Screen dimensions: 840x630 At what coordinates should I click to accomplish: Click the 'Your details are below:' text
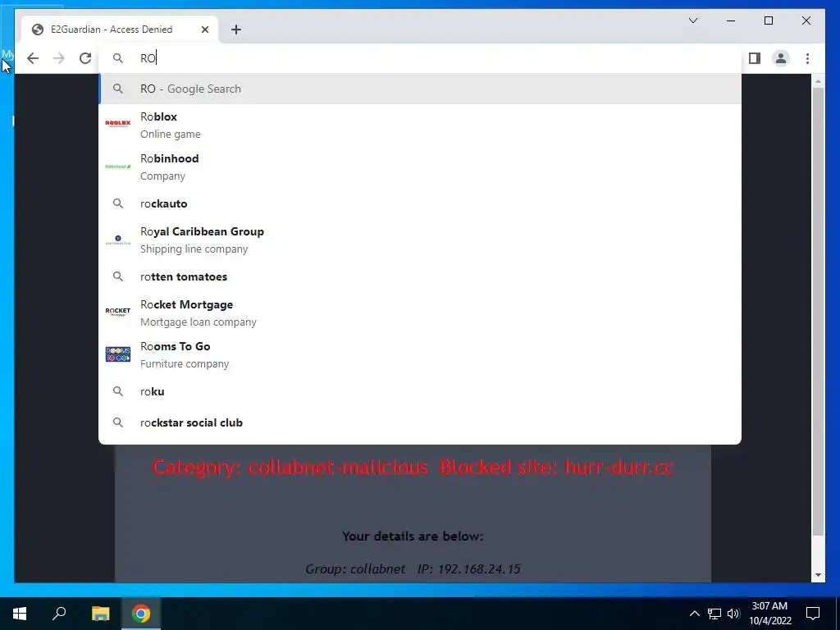tap(413, 536)
